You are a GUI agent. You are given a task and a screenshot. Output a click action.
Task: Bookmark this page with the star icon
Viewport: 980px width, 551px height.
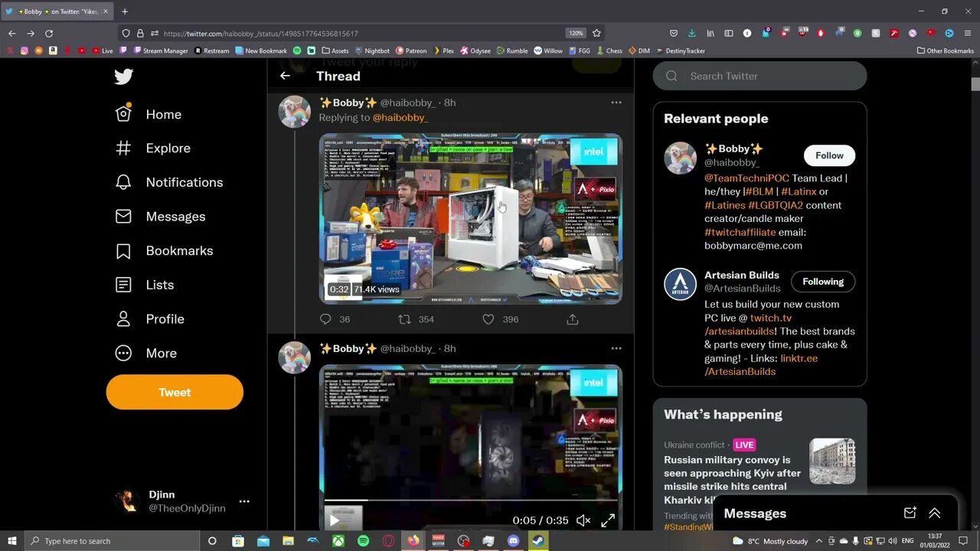[596, 33]
